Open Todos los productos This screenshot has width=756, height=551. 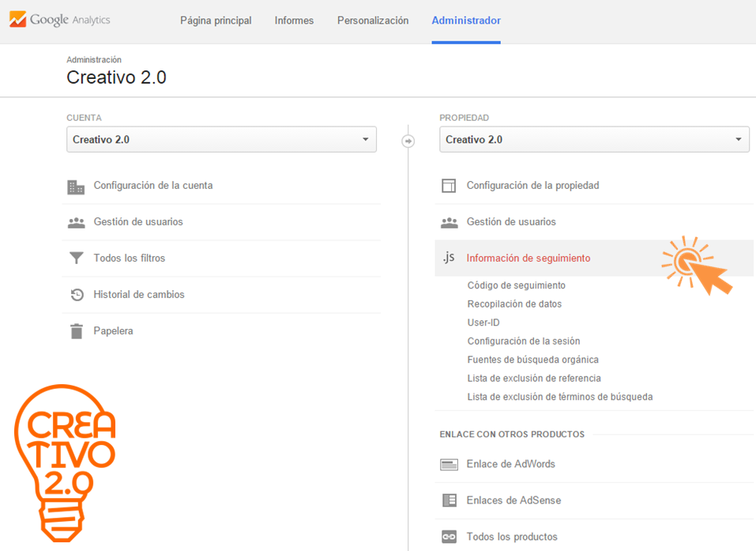512,537
